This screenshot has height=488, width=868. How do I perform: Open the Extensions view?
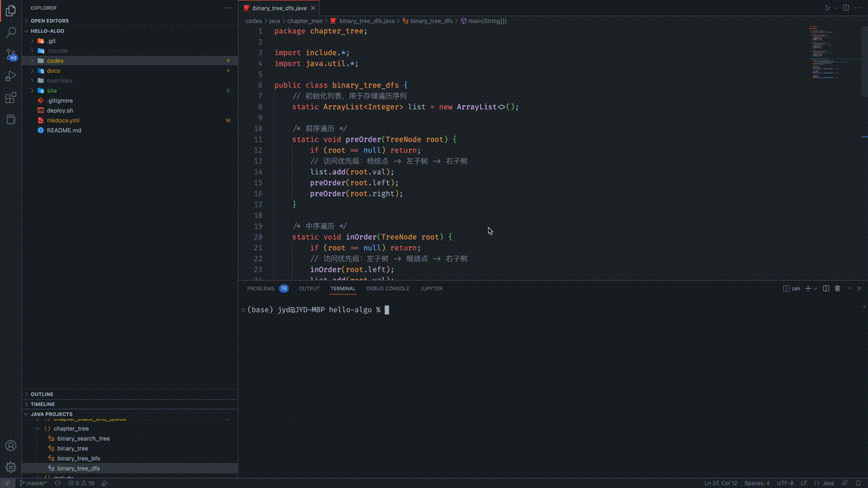pos(11,98)
